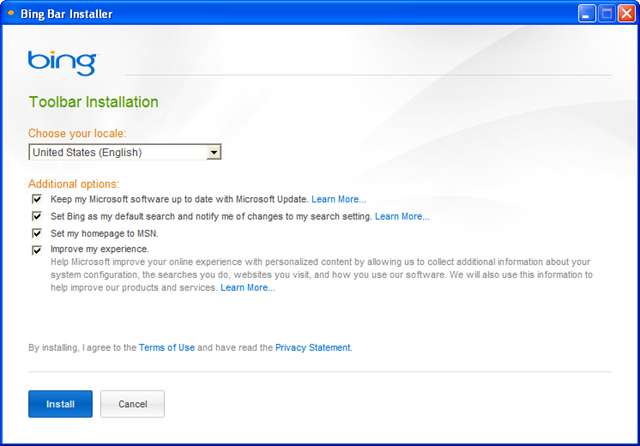Click the Cancel button
The image size is (640, 446).
133,404
